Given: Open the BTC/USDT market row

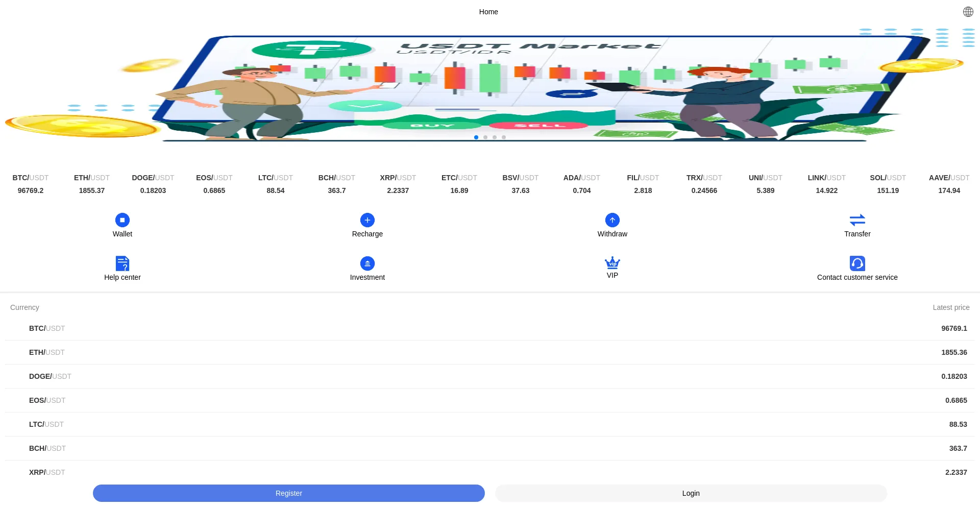Looking at the screenshot, I should [488, 328].
